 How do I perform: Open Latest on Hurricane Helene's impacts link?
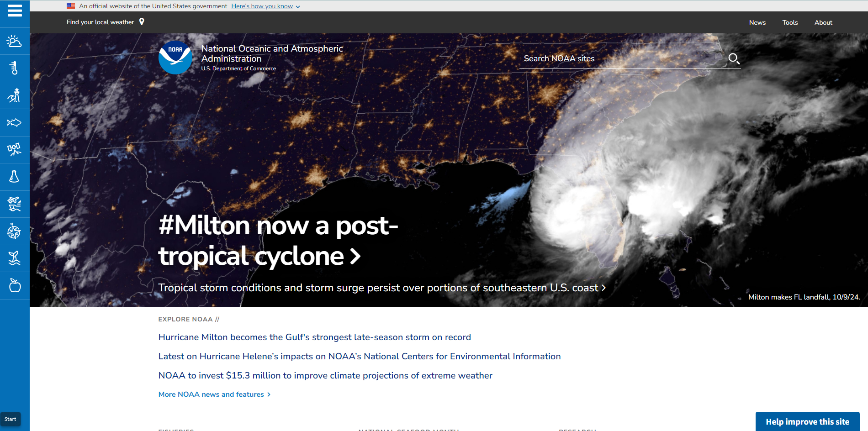coord(359,356)
